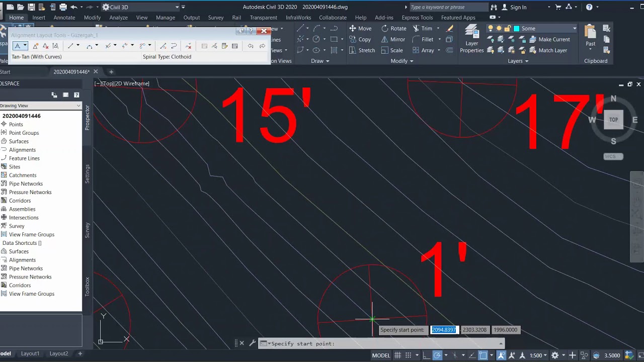Click Insert PI icon in Alignment Layout Tools
The height and width of the screenshot is (362, 644).
click(x=35, y=46)
